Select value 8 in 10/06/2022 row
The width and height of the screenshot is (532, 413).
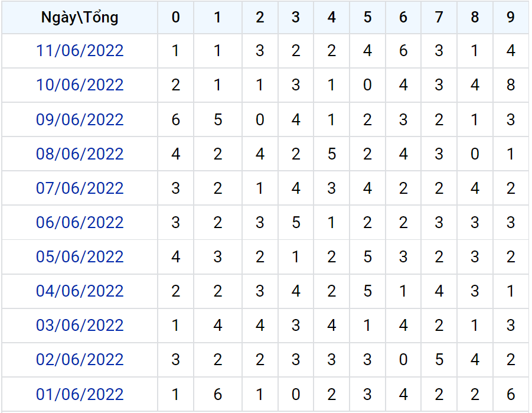511,85
